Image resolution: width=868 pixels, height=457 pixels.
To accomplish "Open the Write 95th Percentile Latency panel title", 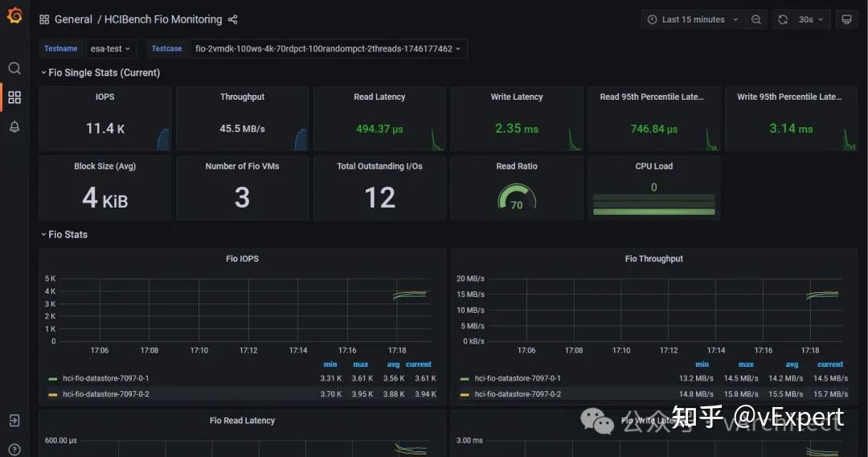I will coord(789,97).
